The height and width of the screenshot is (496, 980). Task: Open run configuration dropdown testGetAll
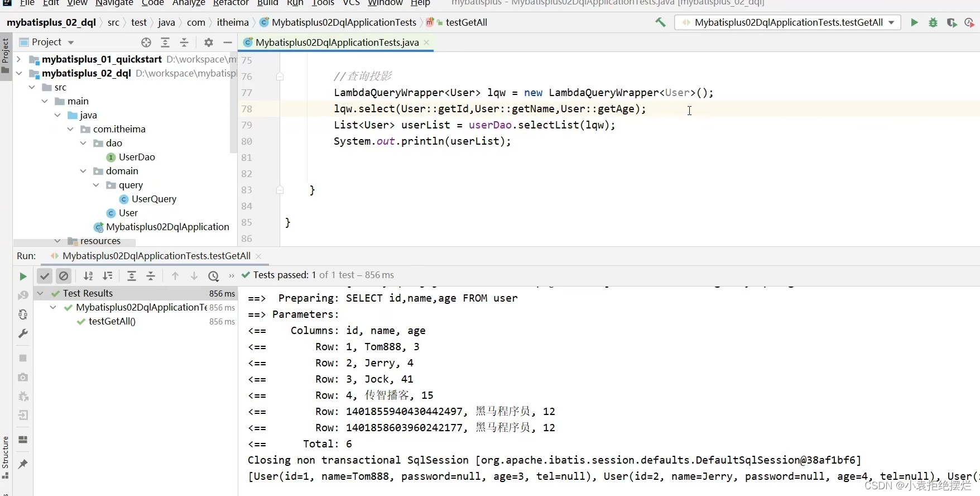787,22
